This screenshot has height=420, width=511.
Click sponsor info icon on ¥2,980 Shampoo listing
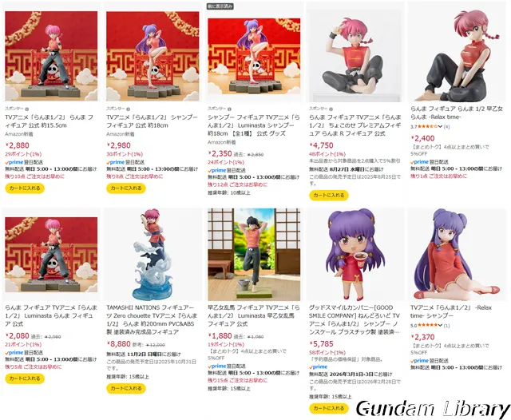128,109
